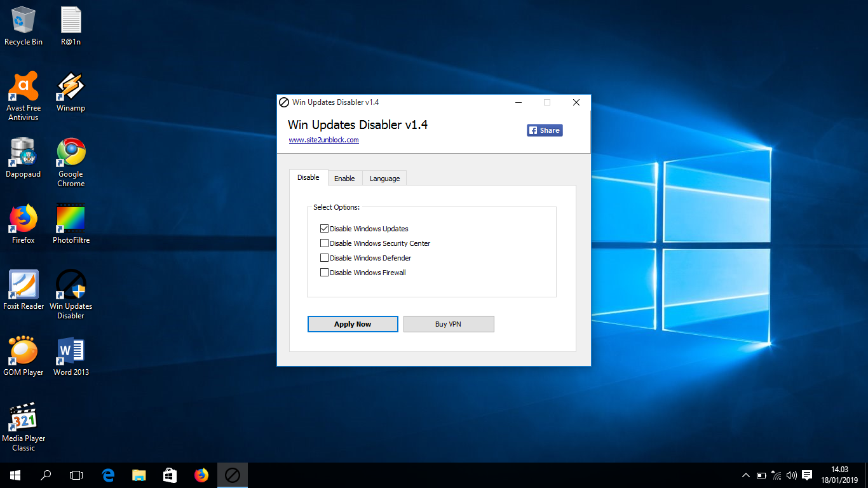Viewport: 868px width, 488px height.
Task: Launch PhotoFiltre from the desktop
Action: click(70, 219)
